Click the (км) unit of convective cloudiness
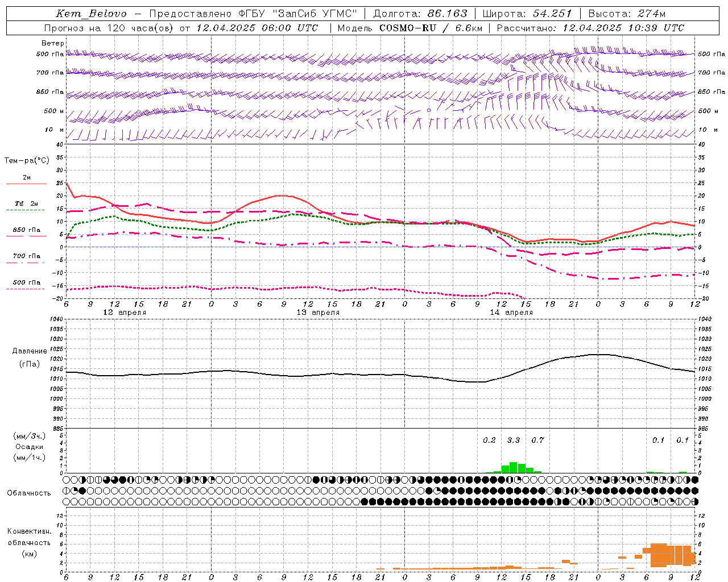 click(x=29, y=554)
